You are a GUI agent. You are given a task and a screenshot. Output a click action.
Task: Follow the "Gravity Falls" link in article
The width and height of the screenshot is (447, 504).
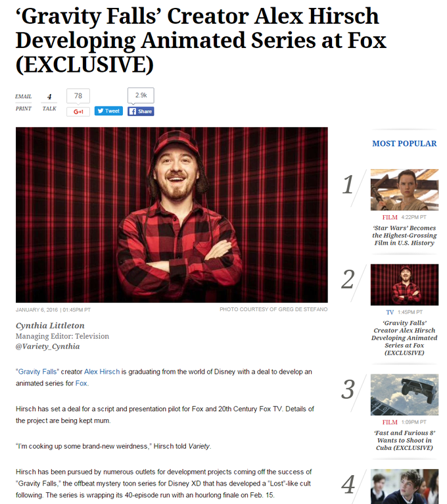(37, 372)
